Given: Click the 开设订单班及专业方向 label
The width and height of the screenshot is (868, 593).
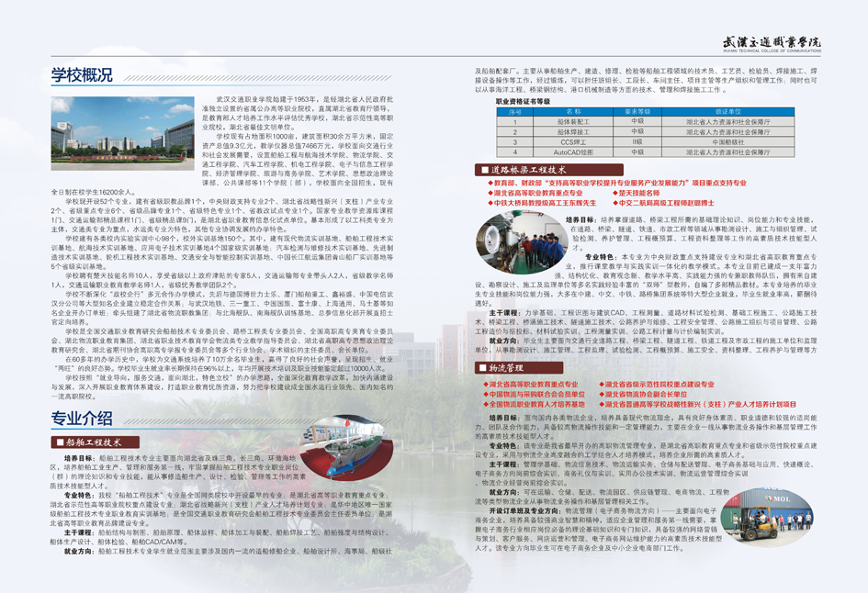Looking at the screenshot, I should (x=524, y=511).
